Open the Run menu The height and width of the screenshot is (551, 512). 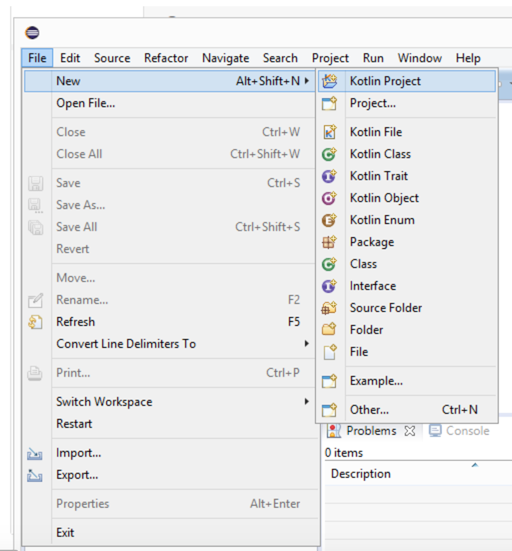tap(373, 58)
